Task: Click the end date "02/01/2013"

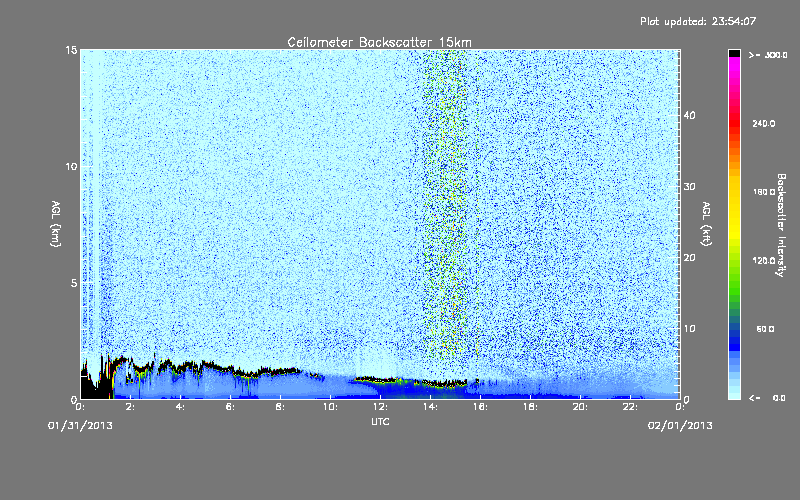Action: point(680,426)
